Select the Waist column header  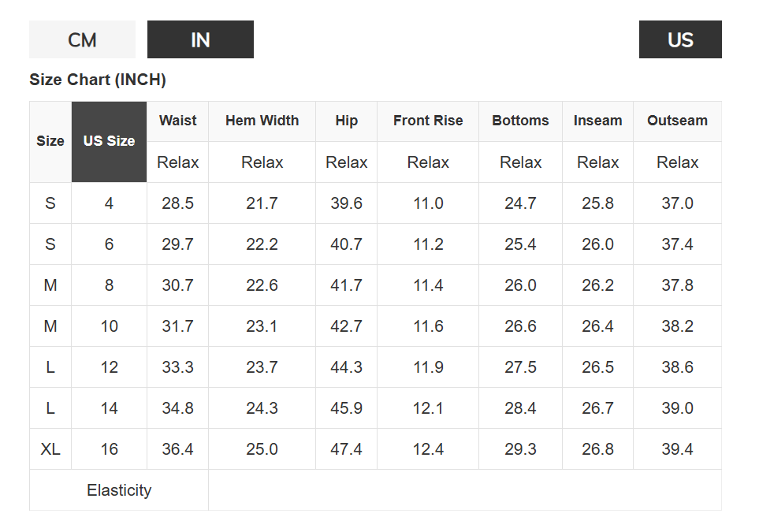point(177,121)
